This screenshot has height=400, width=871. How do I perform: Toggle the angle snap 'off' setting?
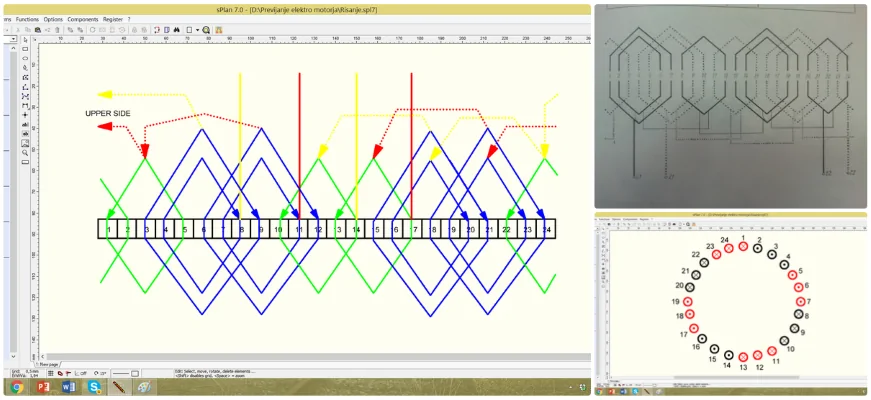(x=82, y=372)
